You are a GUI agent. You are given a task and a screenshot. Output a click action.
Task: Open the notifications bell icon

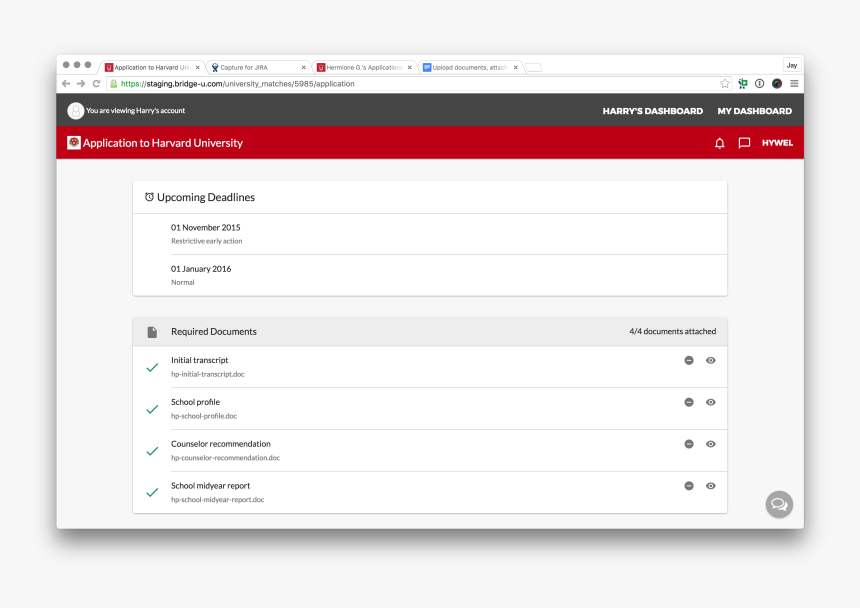(x=719, y=143)
